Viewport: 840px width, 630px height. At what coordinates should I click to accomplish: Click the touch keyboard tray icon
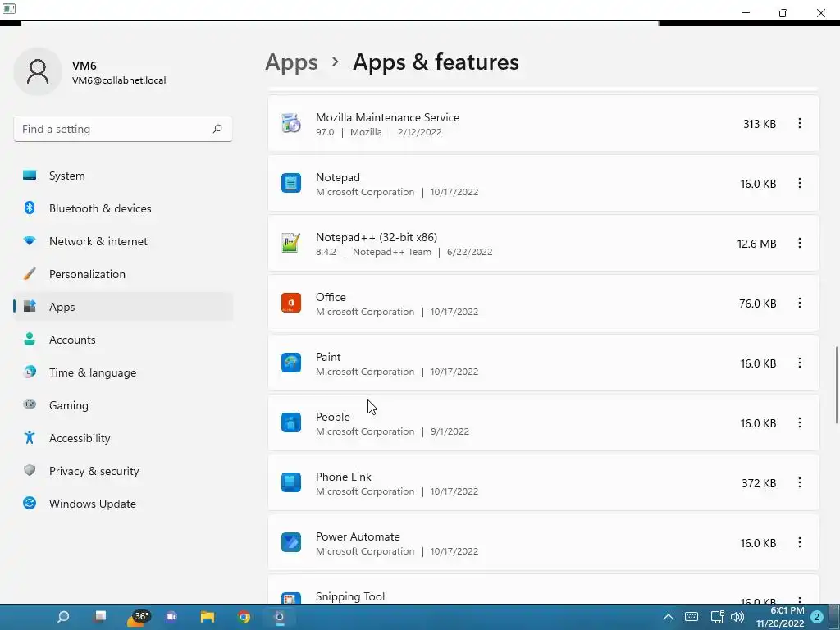692,617
